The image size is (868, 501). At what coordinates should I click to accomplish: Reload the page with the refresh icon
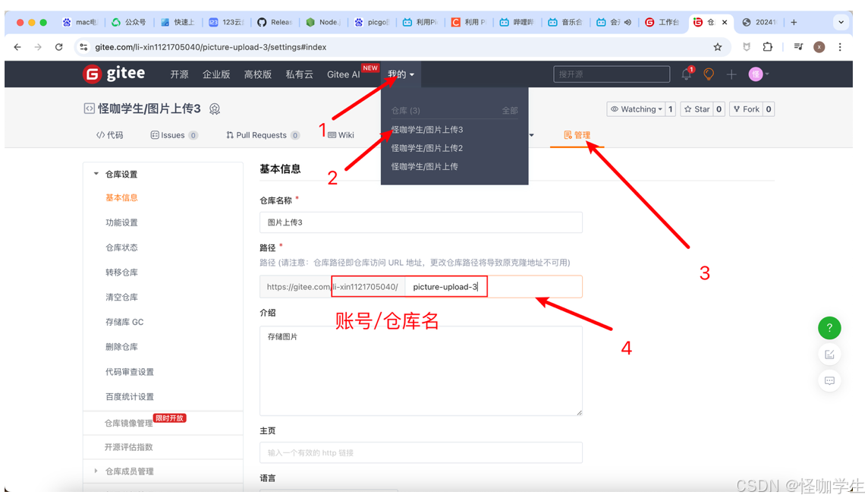58,47
